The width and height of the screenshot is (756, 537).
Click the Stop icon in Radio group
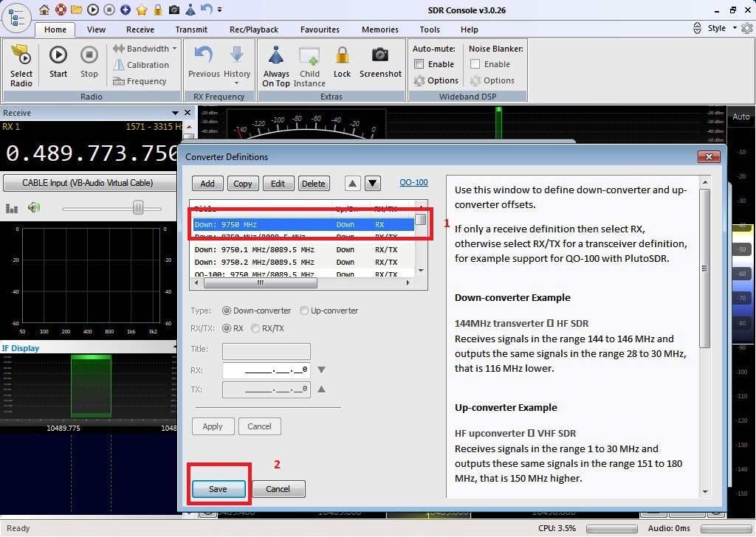[89, 56]
